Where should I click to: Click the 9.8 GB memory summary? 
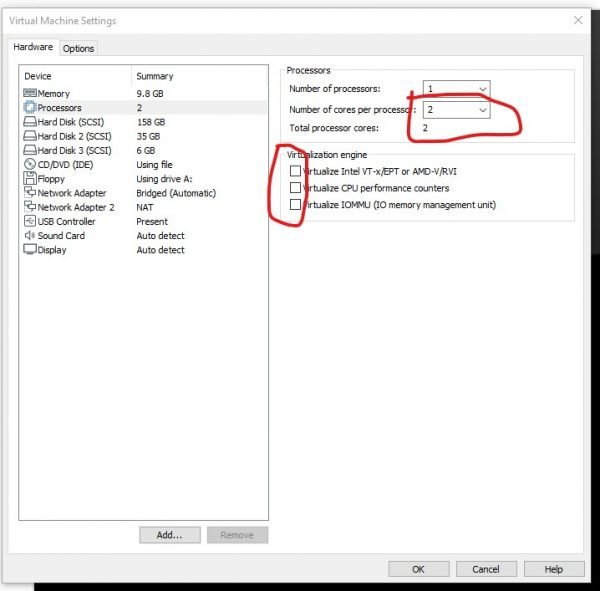pyautogui.click(x=150, y=93)
